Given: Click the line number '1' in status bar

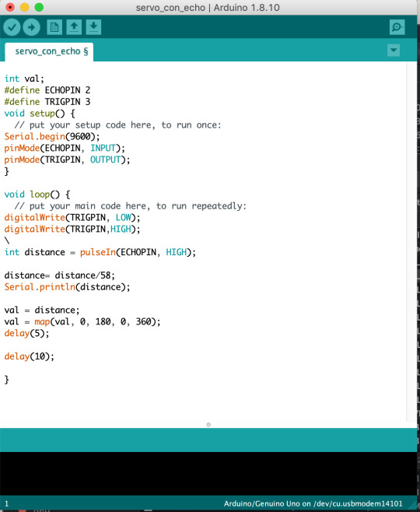Looking at the screenshot, I should coord(7,504).
